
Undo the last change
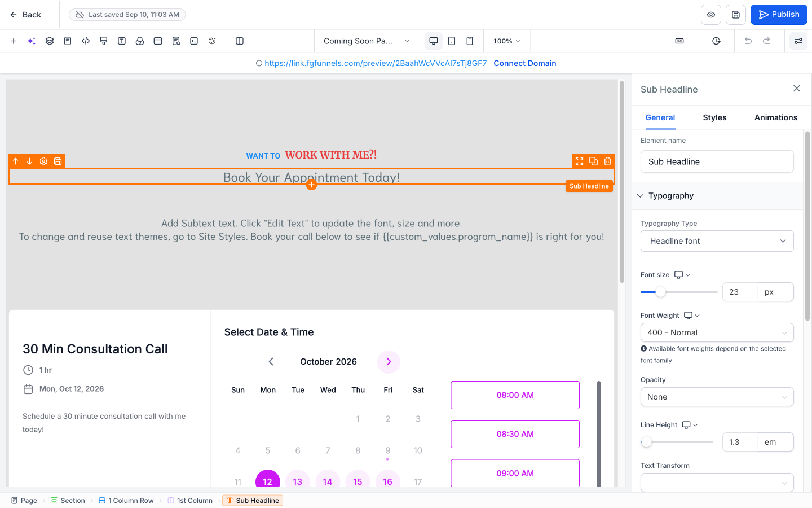(x=748, y=41)
